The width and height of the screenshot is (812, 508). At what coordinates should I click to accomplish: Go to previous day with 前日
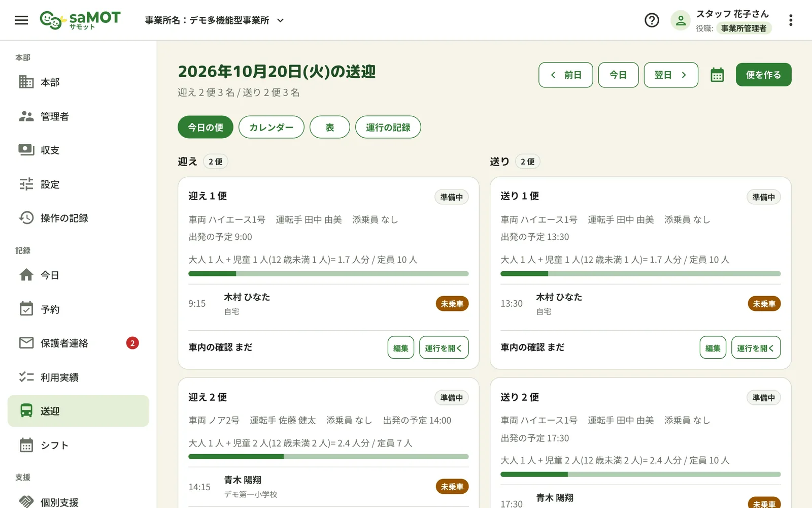pos(565,75)
